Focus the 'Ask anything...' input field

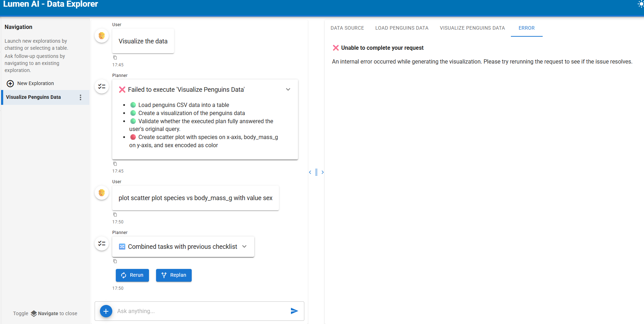tap(201, 311)
